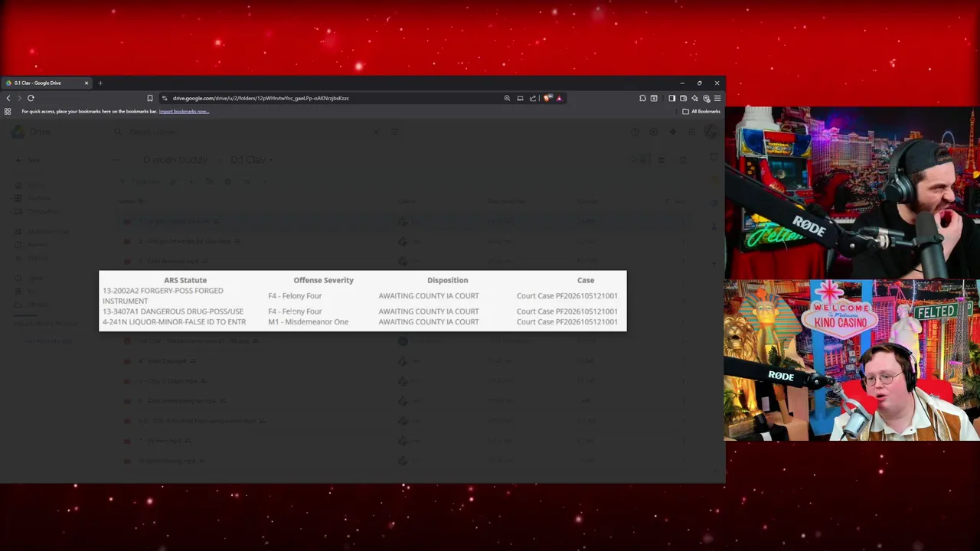Open the Brave Rewards triangle icon
This screenshot has height=551, width=980.
coord(559,98)
